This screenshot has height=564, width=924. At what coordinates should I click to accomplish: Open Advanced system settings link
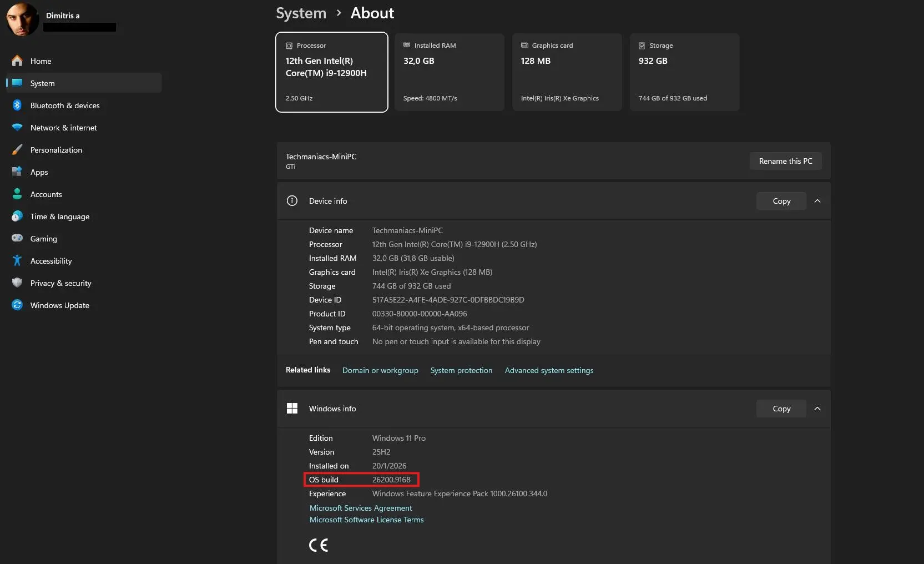click(x=549, y=370)
